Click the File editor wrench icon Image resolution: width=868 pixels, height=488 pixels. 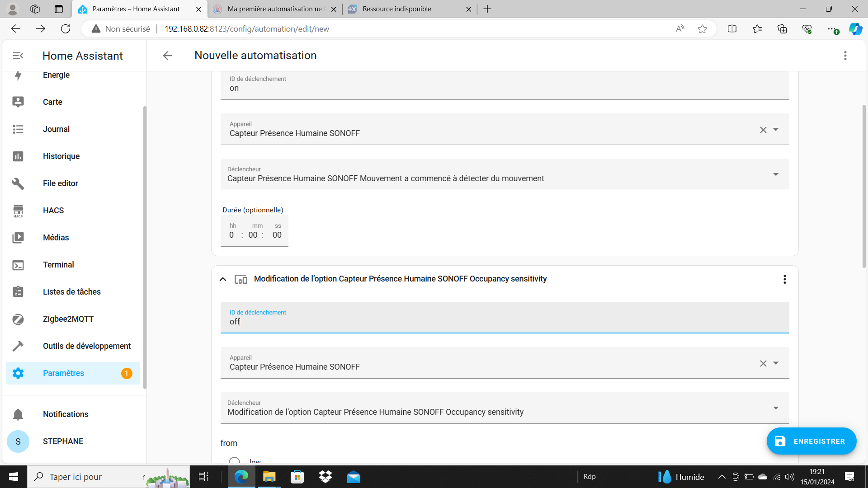tap(18, 183)
